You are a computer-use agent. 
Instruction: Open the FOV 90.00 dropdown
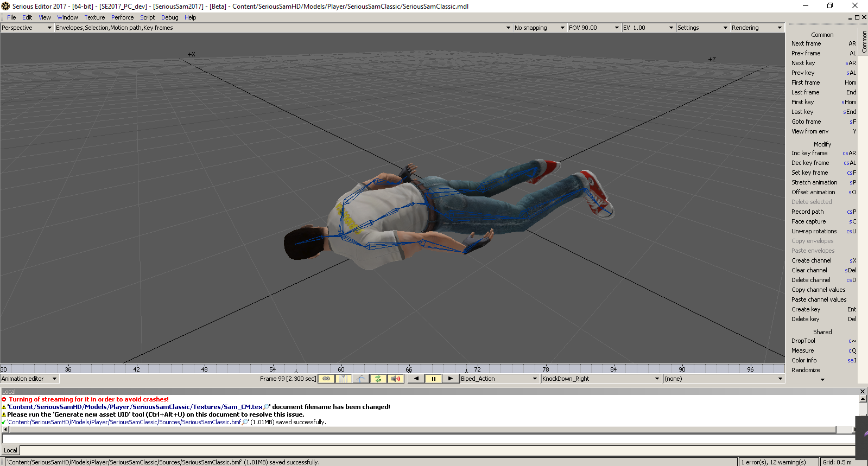coord(594,28)
